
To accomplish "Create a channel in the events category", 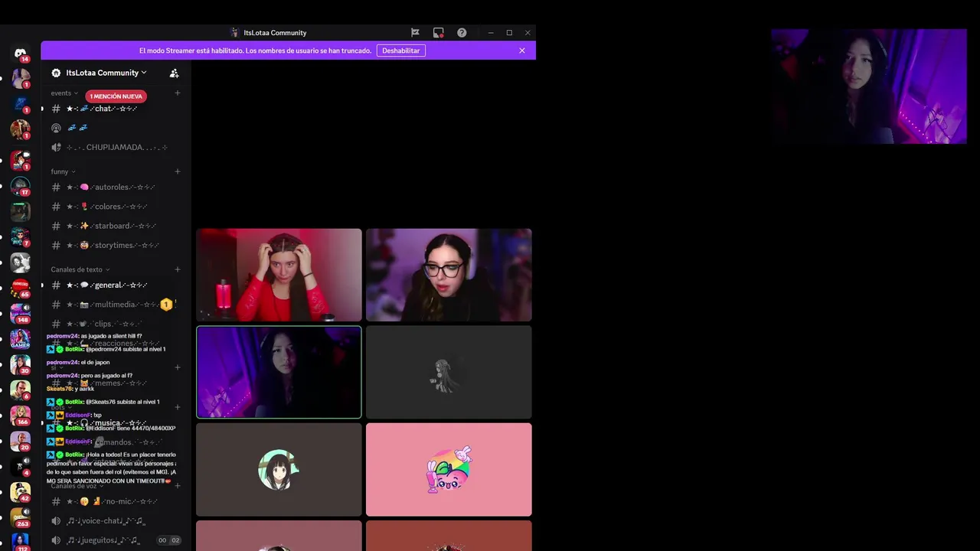I will point(178,93).
